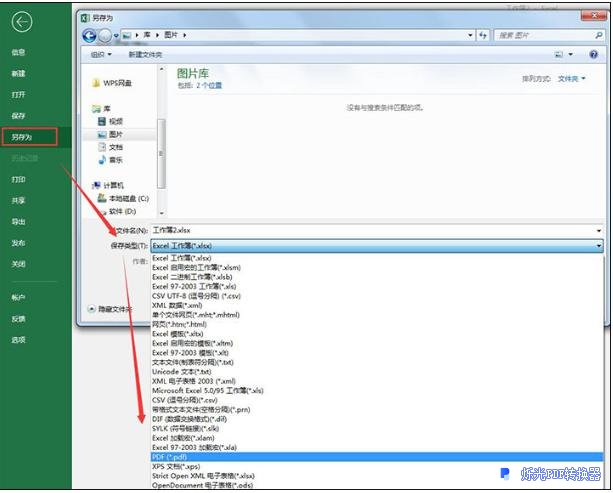The width and height of the screenshot is (613, 493).
Task: Click 保存 in backstage sidebar
Action: (x=18, y=116)
